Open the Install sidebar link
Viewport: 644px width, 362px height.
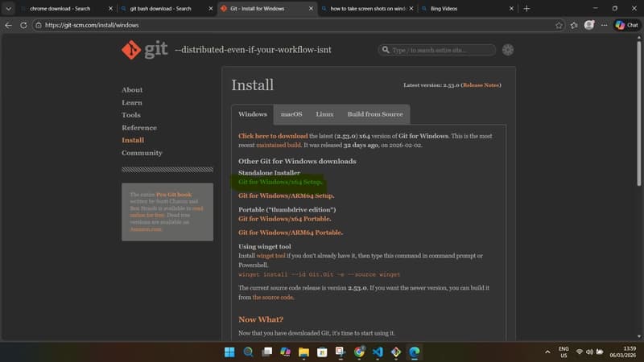coord(133,140)
